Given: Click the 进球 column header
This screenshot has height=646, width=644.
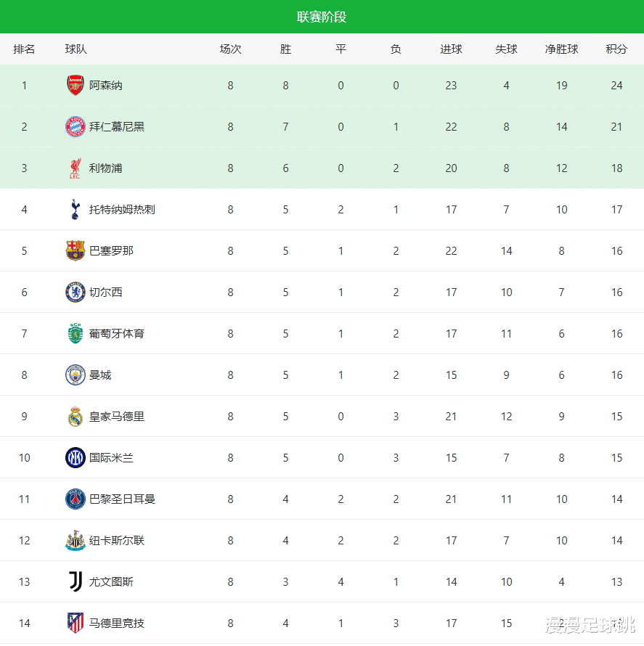Looking at the screenshot, I should [x=451, y=49].
